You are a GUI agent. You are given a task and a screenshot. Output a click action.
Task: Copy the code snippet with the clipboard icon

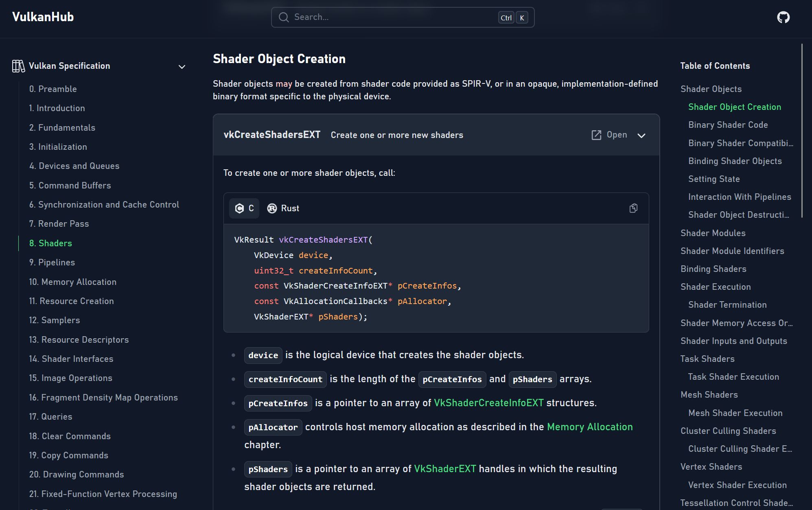(633, 208)
